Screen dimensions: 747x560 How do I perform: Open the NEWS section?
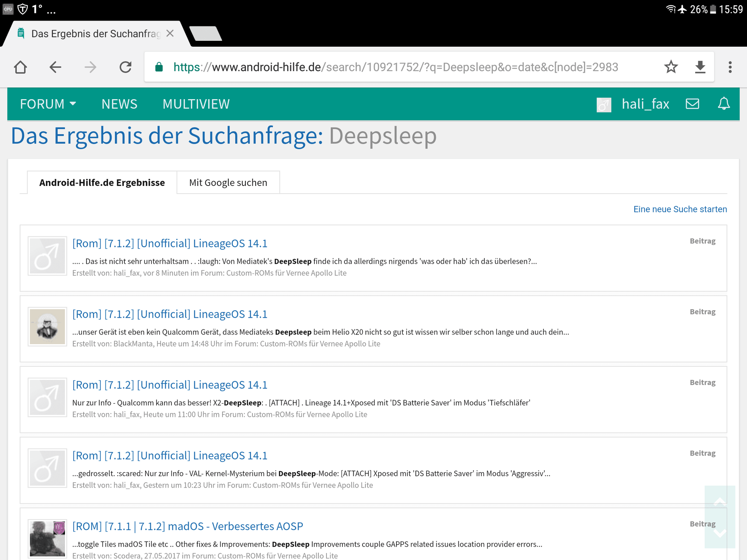coord(119,104)
